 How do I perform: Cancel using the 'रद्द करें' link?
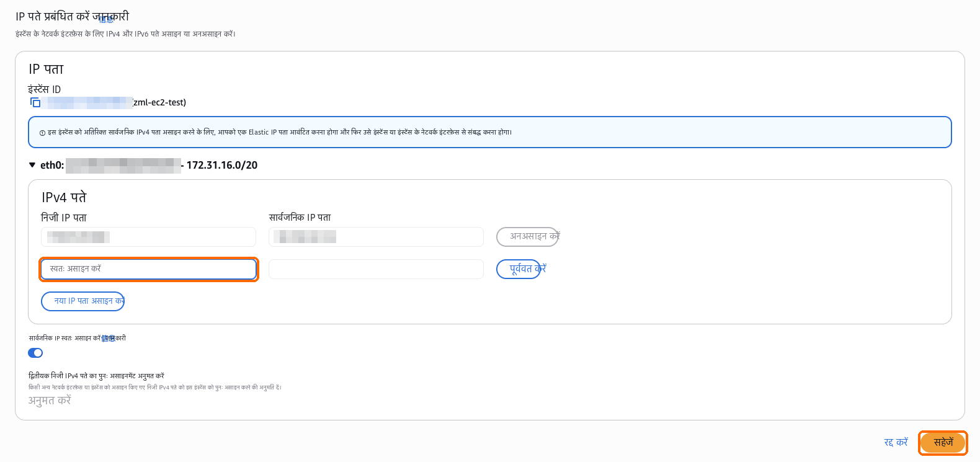896,442
